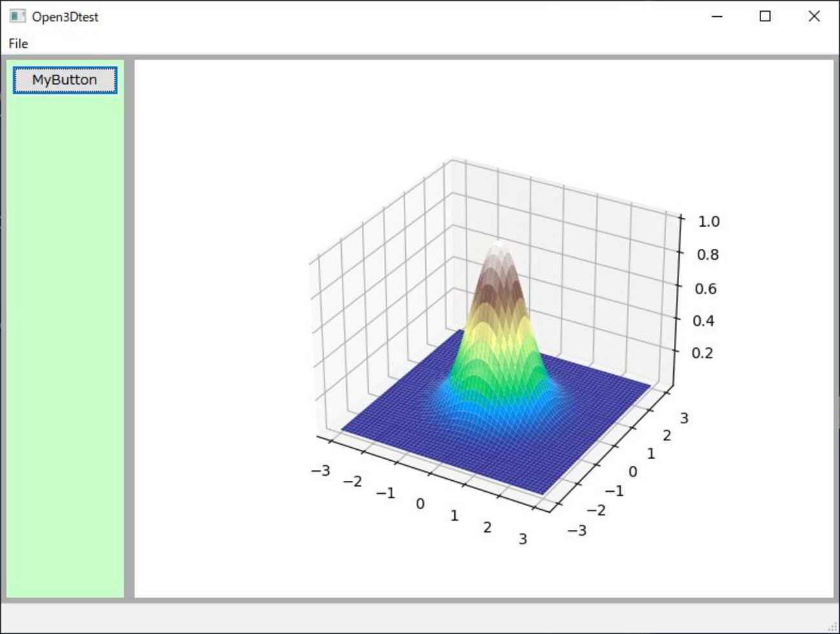Image resolution: width=840 pixels, height=634 pixels.
Task: Click the z-axis label 0.4
Action: [703, 321]
